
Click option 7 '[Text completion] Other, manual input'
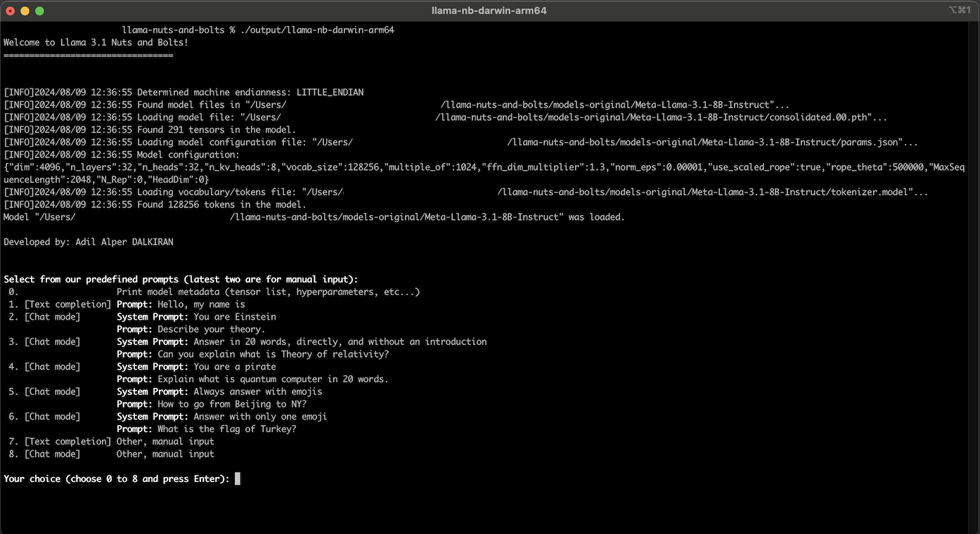[x=112, y=441]
